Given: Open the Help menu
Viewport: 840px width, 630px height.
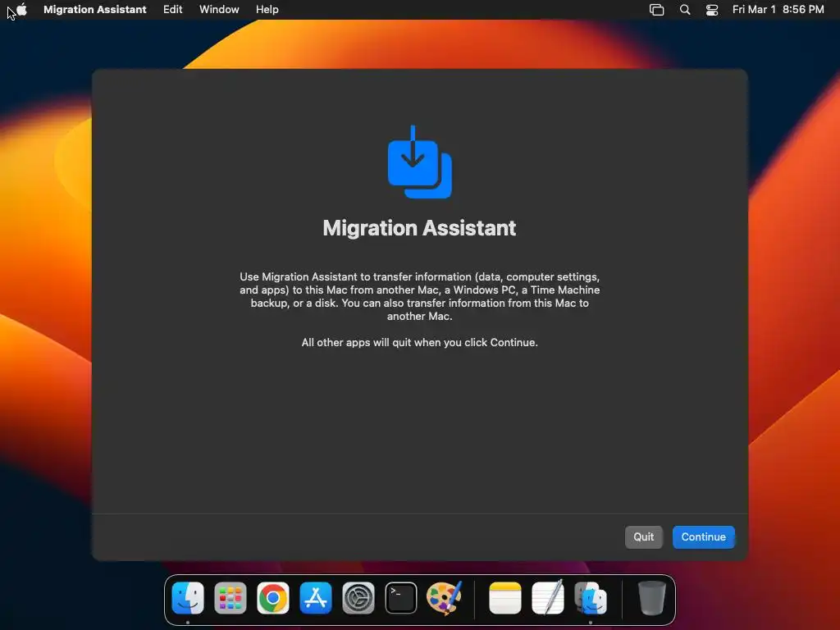Looking at the screenshot, I should coord(267,9).
